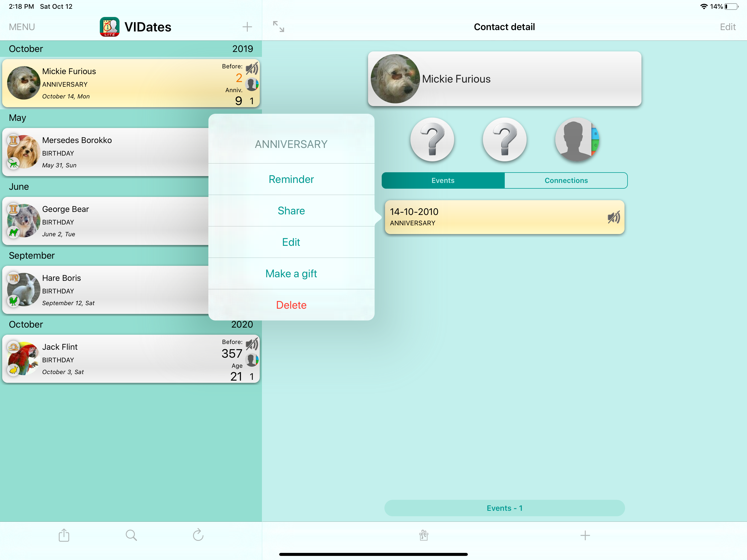747x560 pixels.
Task: Tap the VIDates app logo icon
Action: tap(109, 27)
